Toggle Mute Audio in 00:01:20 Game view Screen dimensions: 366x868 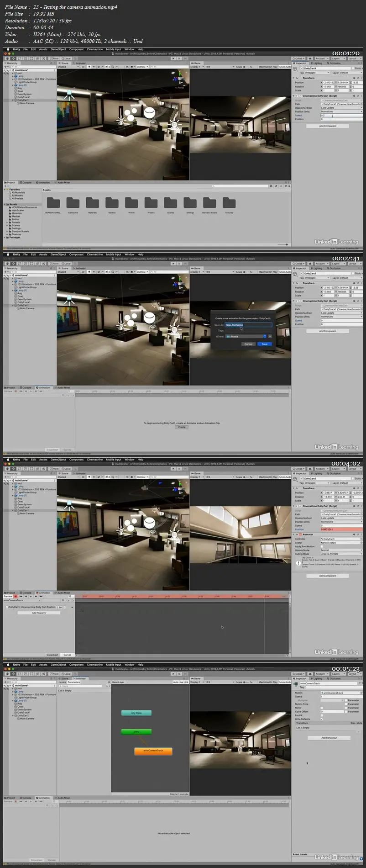(285, 67)
